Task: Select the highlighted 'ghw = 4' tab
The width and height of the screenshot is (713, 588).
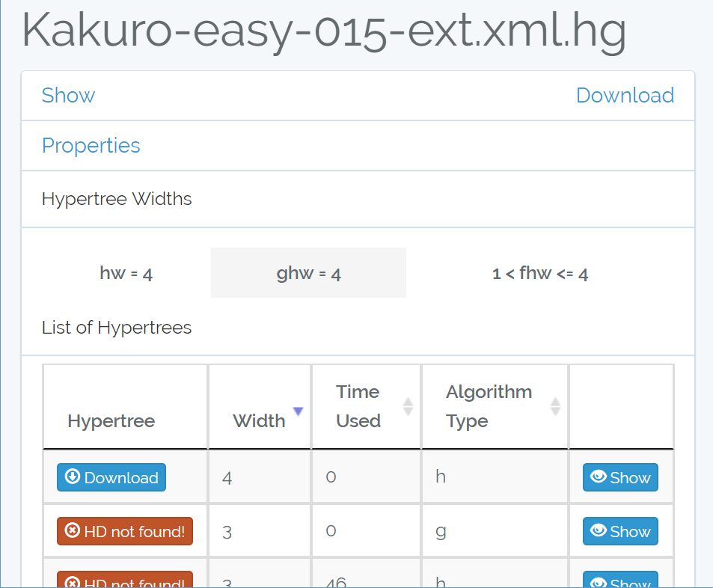Action: coord(308,273)
